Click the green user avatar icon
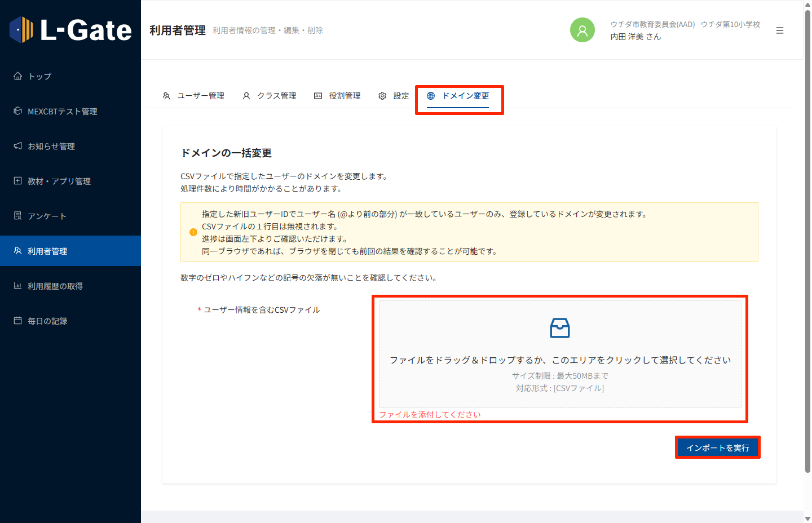This screenshot has width=812, height=523. (582, 30)
